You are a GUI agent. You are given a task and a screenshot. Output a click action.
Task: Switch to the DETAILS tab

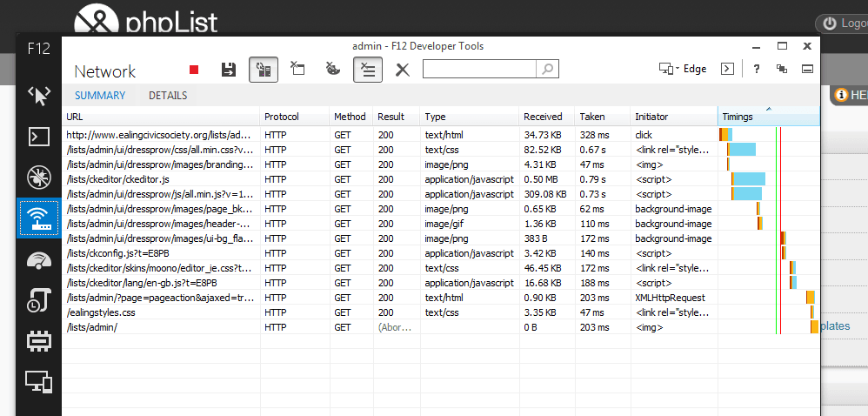pyautogui.click(x=168, y=95)
